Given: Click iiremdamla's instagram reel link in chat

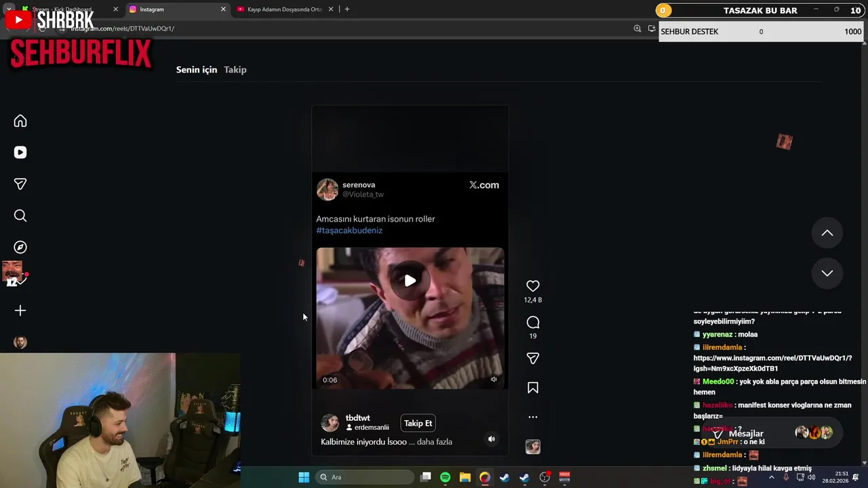Looking at the screenshot, I should (x=772, y=363).
